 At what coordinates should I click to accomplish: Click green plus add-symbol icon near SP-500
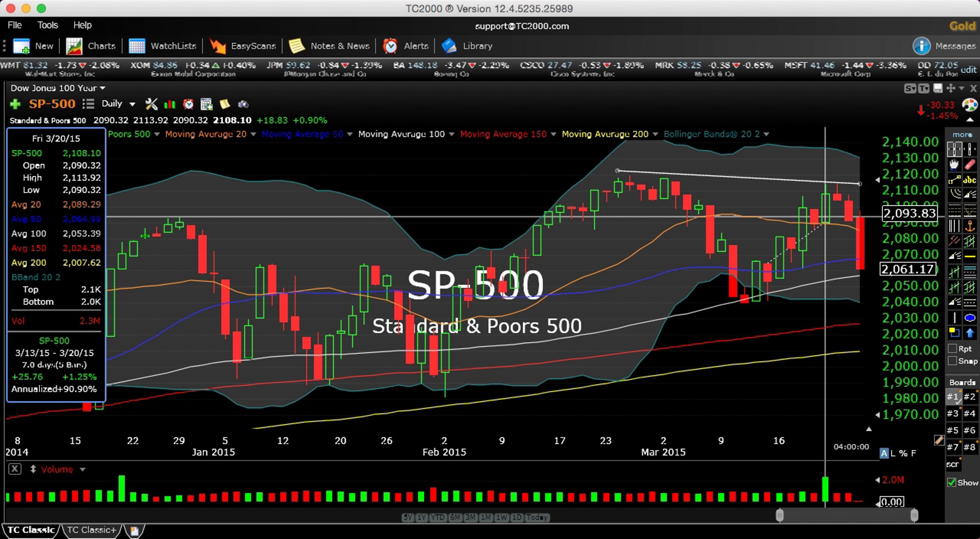click(16, 104)
